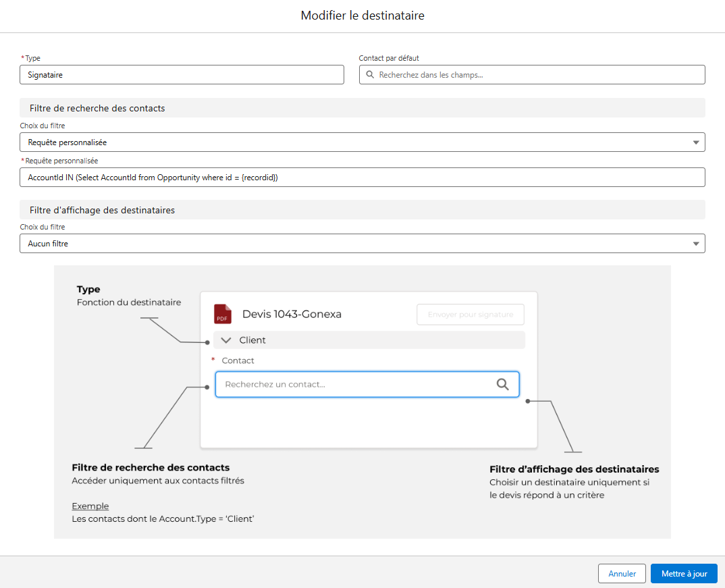Click the Accéder uniquement aux contacts filtrés caption

[x=158, y=481]
